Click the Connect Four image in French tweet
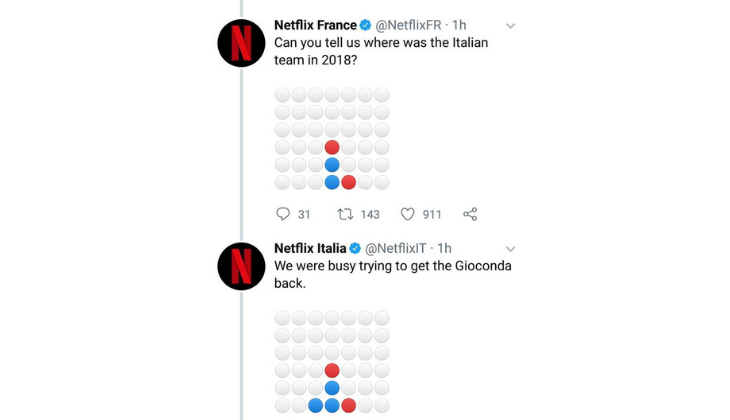The image size is (730, 420). (x=332, y=138)
